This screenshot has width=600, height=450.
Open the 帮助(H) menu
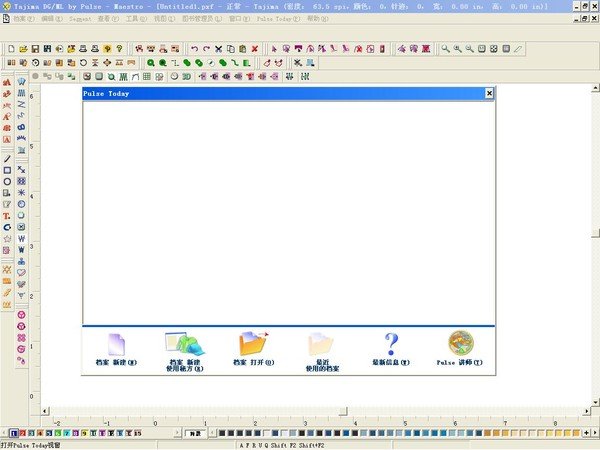[318, 19]
